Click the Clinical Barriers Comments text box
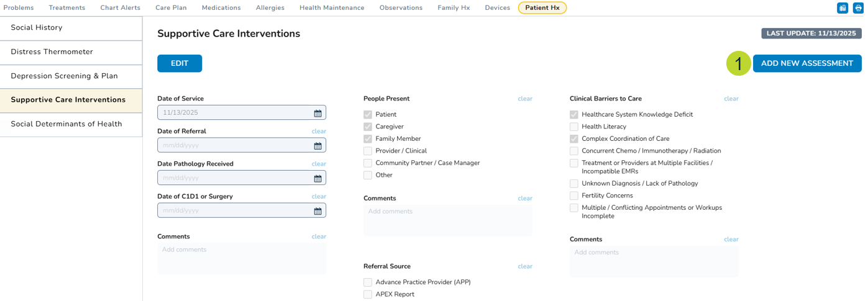 coord(654,261)
